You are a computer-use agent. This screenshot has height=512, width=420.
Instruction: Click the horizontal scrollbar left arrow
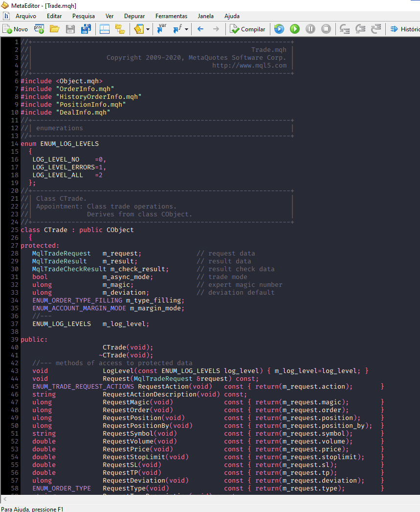[x=5, y=499]
